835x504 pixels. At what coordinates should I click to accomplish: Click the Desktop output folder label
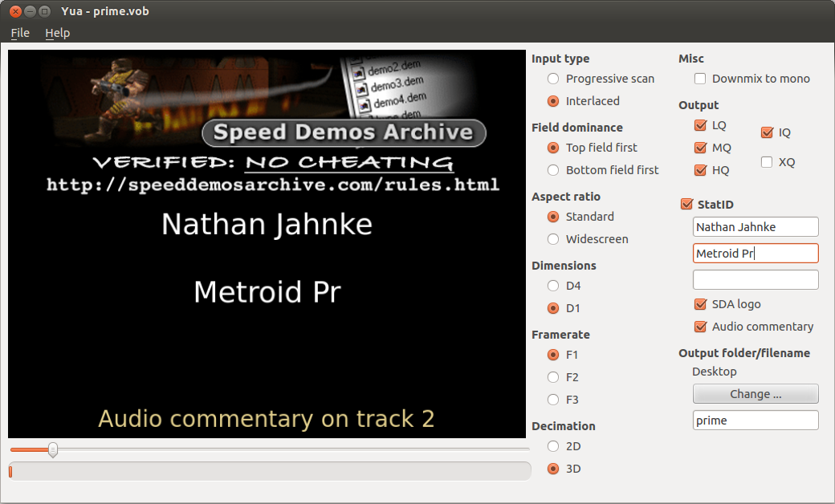point(714,372)
